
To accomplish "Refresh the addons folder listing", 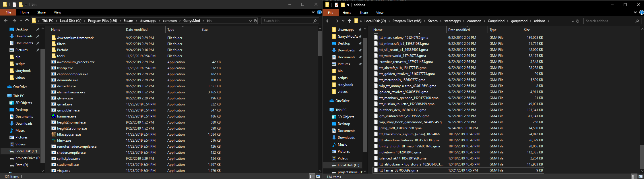I will click(x=578, y=21).
